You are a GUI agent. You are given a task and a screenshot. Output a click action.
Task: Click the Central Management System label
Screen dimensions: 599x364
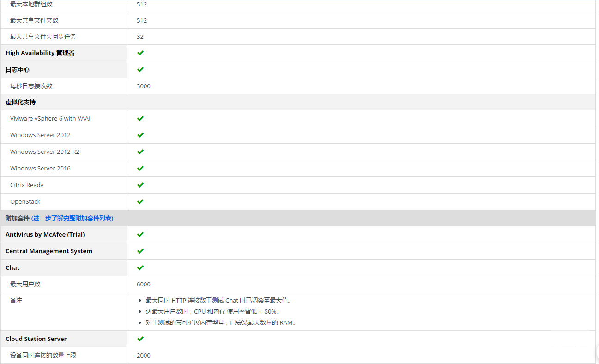click(x=49, y=251)
